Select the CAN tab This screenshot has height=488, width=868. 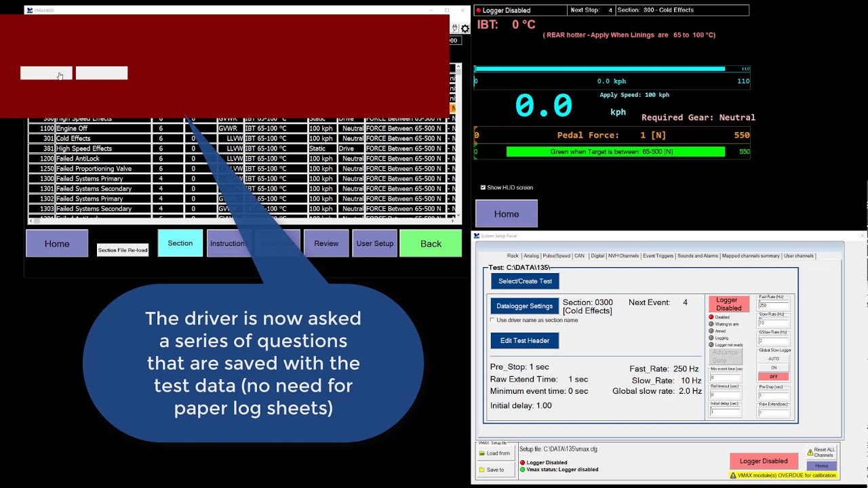coord(579,256)
